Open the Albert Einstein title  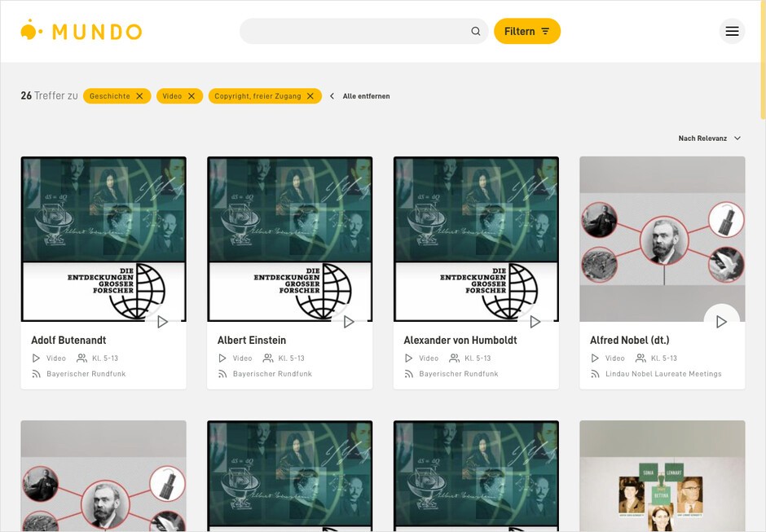[x=252, y=340]
